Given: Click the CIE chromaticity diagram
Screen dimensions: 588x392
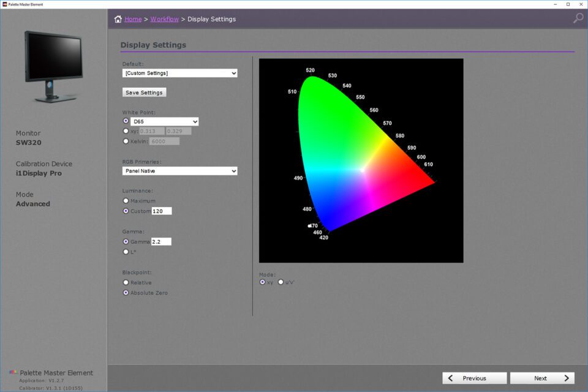Looking at the screenshot, I should [x=361, y=160].
